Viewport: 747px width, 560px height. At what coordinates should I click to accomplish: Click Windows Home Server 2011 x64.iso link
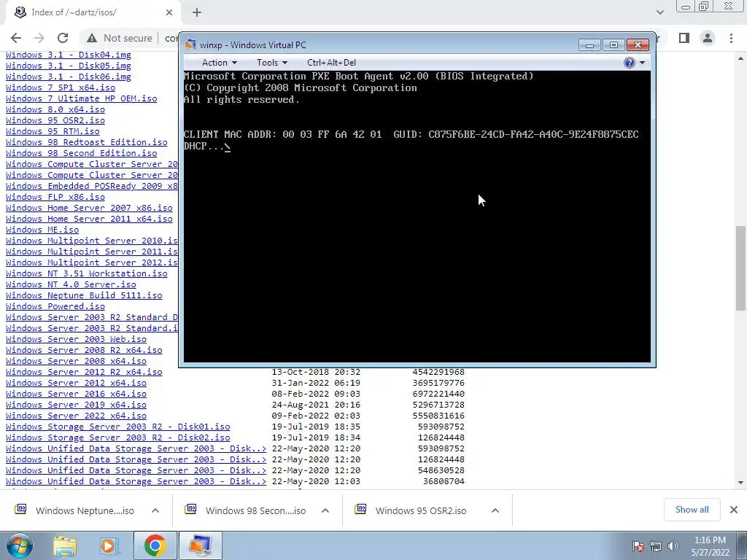point(89,219)
